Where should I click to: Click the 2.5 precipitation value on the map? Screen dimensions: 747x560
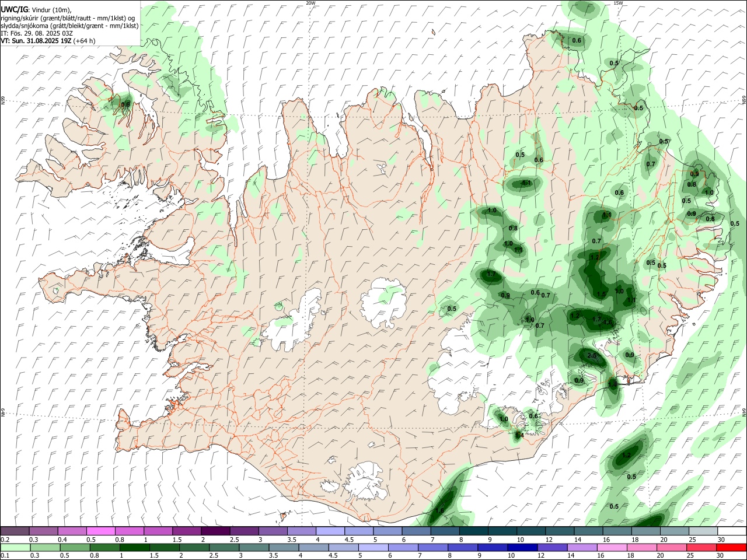click(592, 355)
